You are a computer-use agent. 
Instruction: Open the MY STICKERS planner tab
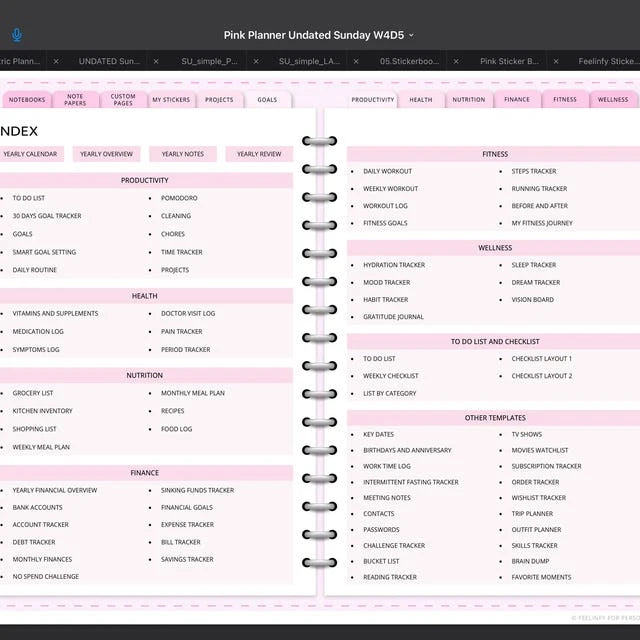point(171,100)
